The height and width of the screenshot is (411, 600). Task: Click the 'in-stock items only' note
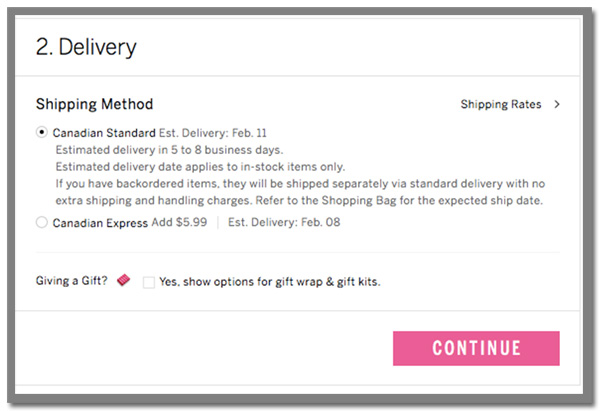coord(200,167)
